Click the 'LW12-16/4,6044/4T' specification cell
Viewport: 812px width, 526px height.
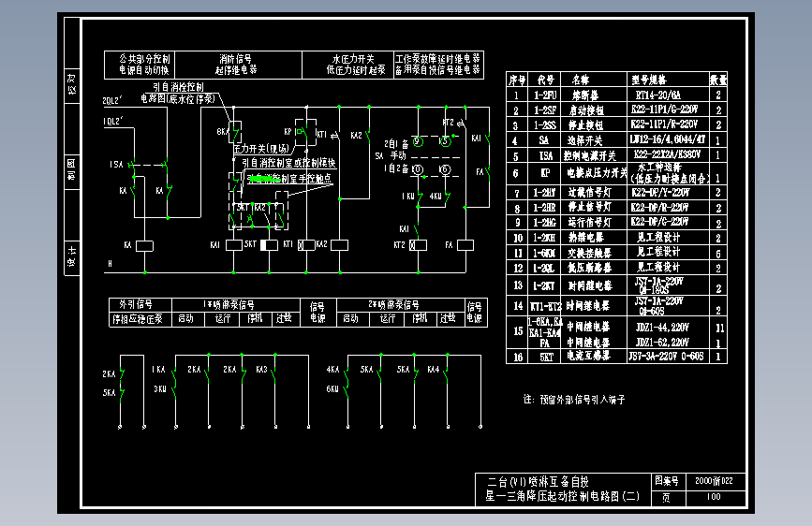click(x=668, y=139)
